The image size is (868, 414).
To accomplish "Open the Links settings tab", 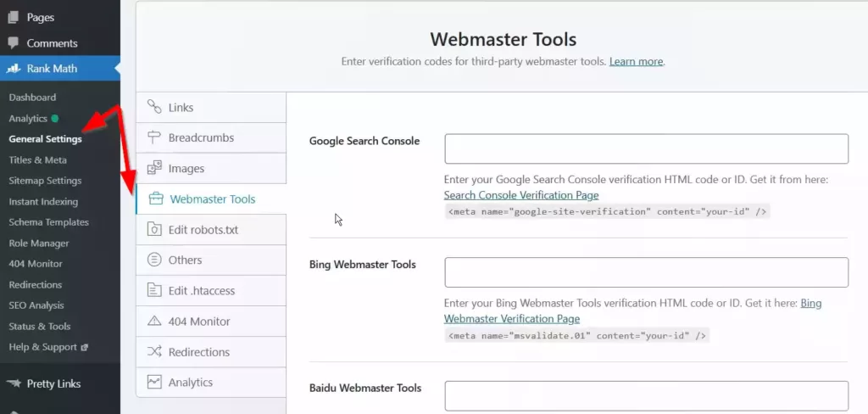I will (x=211, y=107).
